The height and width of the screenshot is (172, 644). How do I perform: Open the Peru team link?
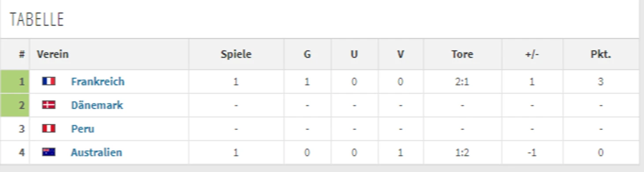coord(82,129)
